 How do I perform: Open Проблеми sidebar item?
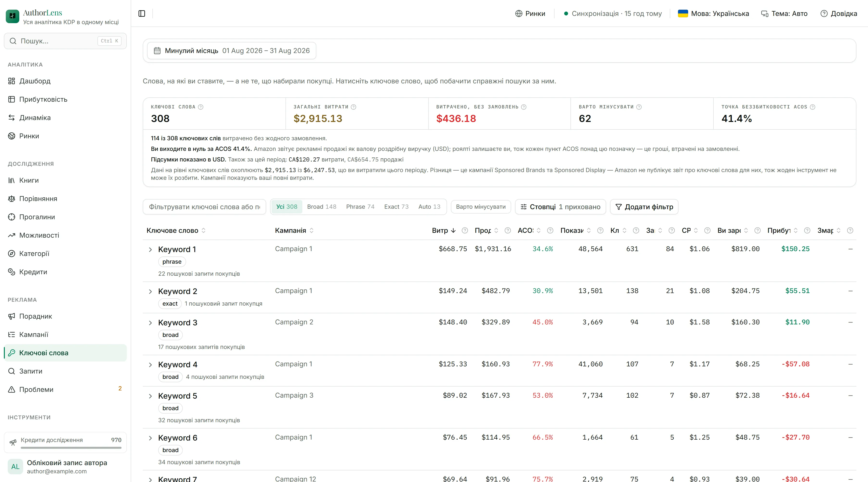[65, 389]
